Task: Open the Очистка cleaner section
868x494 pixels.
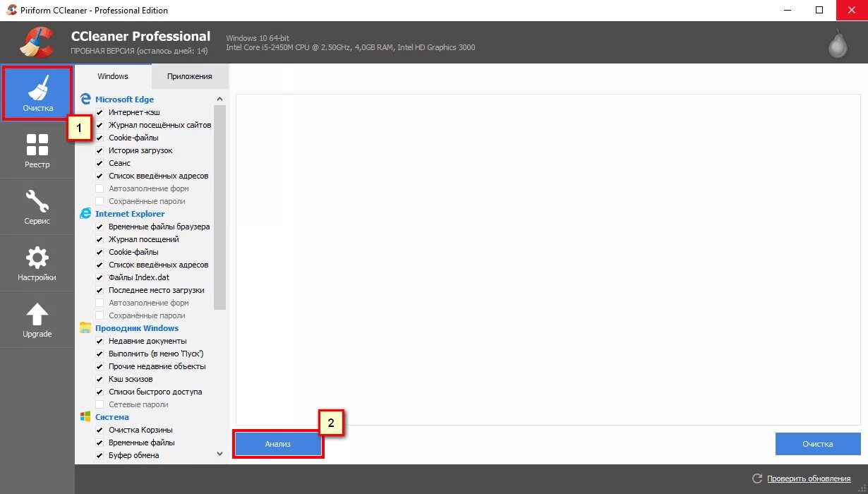Action: pos(37,93)
